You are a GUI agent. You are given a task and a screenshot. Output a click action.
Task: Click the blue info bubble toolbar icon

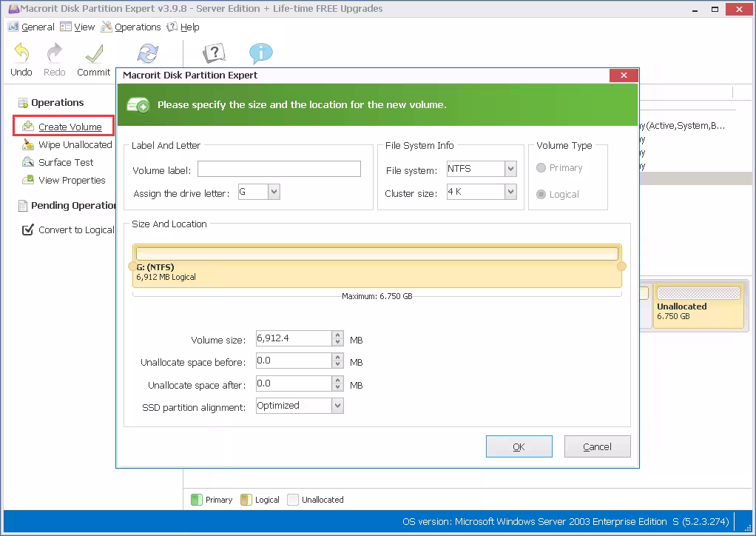click(x=261, y=53)
